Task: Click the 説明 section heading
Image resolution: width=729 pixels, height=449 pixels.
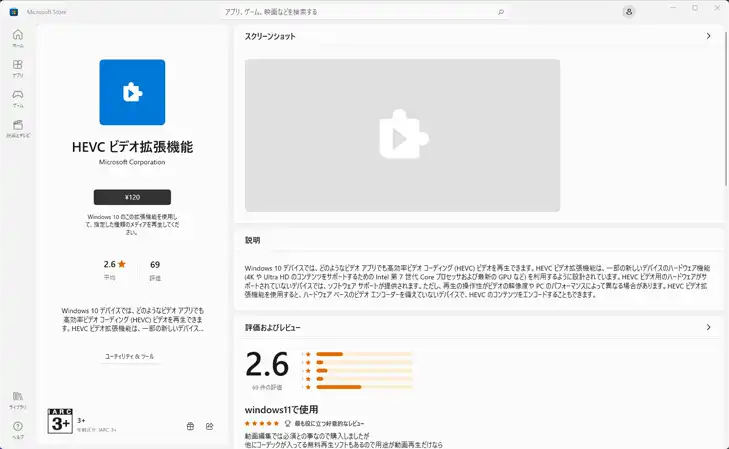Action: pyautogui.click(x=252, y=240)
